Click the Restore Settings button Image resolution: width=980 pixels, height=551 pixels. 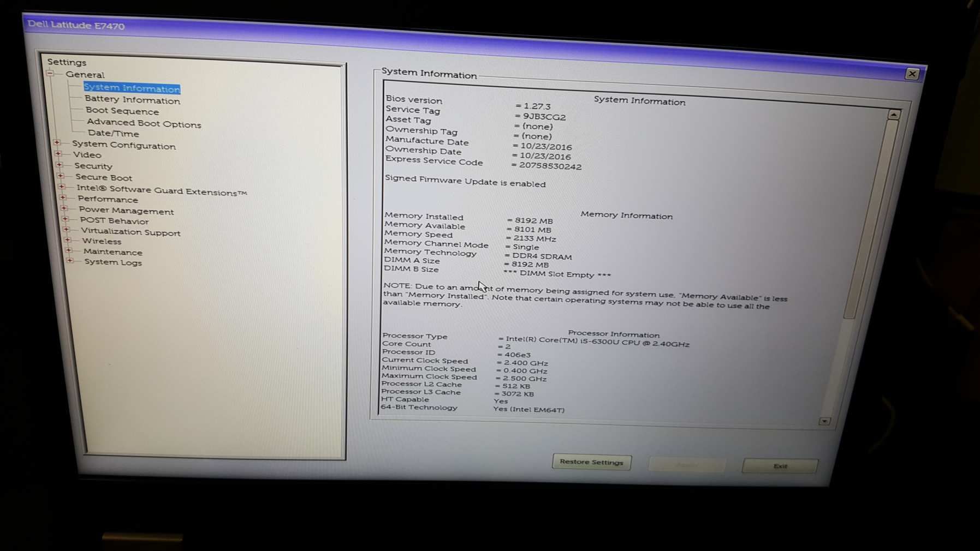592,462
